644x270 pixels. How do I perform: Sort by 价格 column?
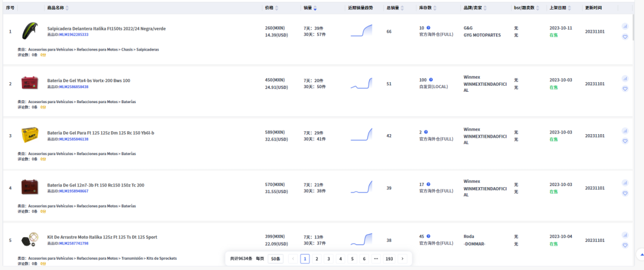(x=277, y=8)
